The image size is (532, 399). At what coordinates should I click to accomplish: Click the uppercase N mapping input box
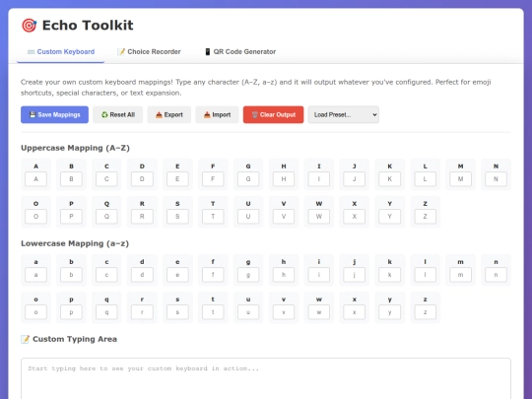496,179
